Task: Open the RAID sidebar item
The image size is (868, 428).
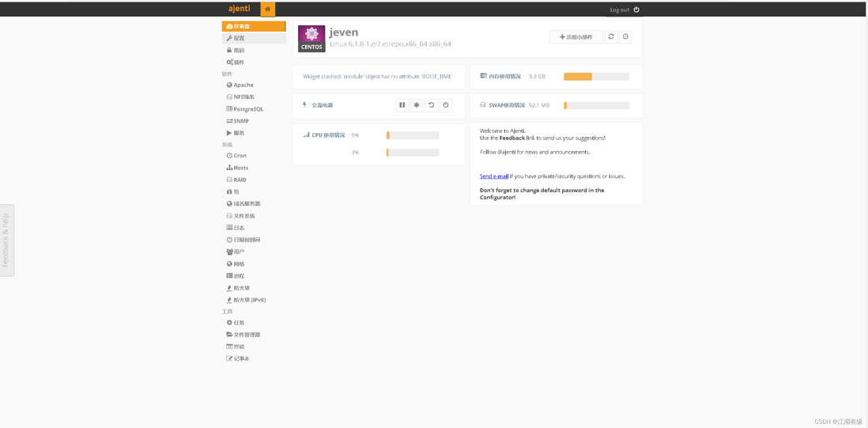Action: coord(254,180)
